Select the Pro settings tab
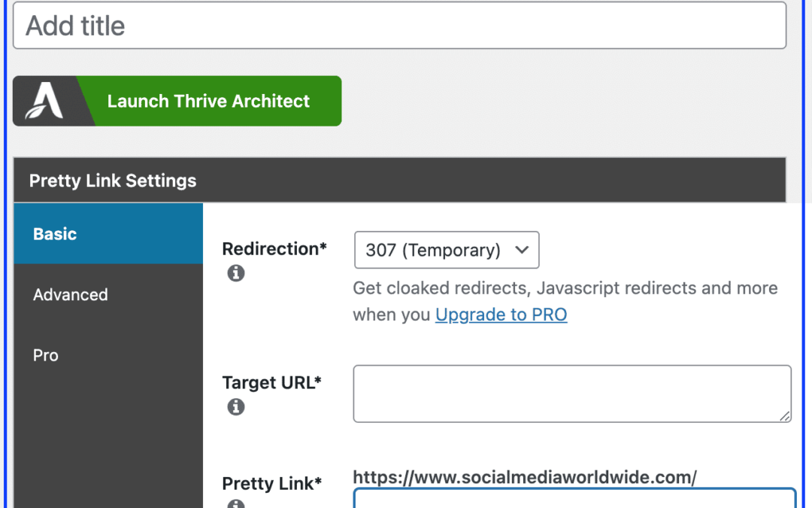Screen dimensions: 812x508 tap(108, 355)
